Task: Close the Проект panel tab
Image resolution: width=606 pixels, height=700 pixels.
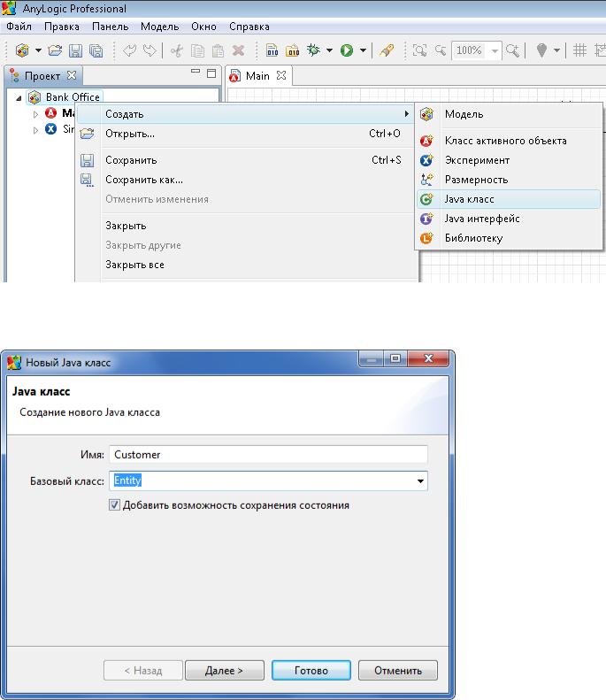Action: click(72, 75)
